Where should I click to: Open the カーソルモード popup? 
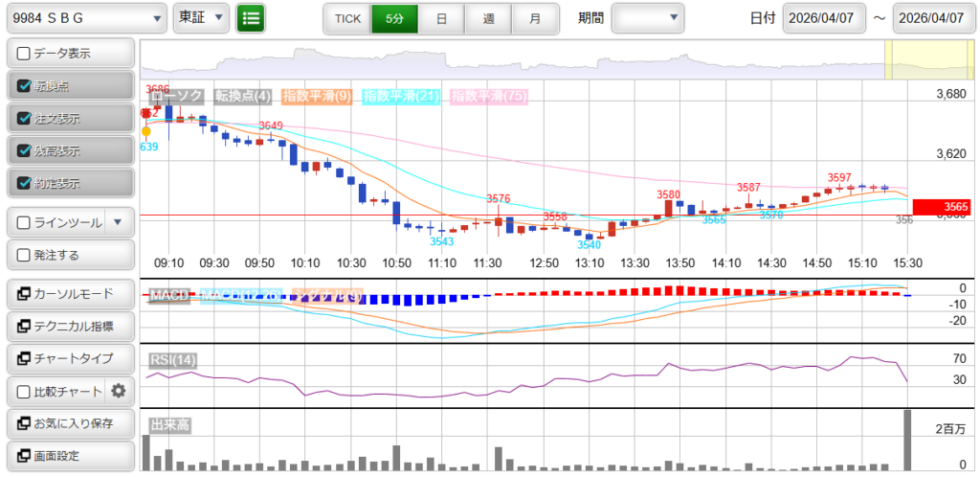69,293
